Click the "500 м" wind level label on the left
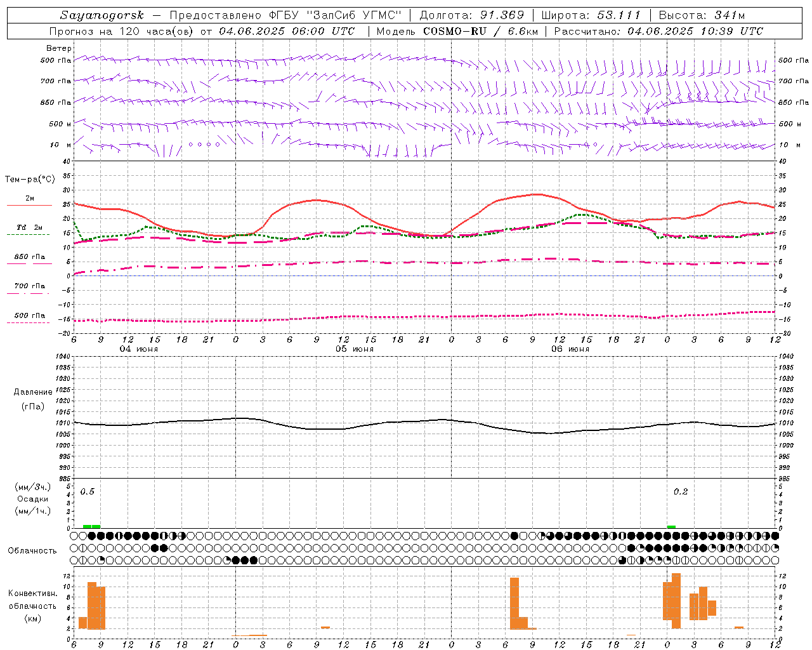812x650 pixels. coord(60,124)
